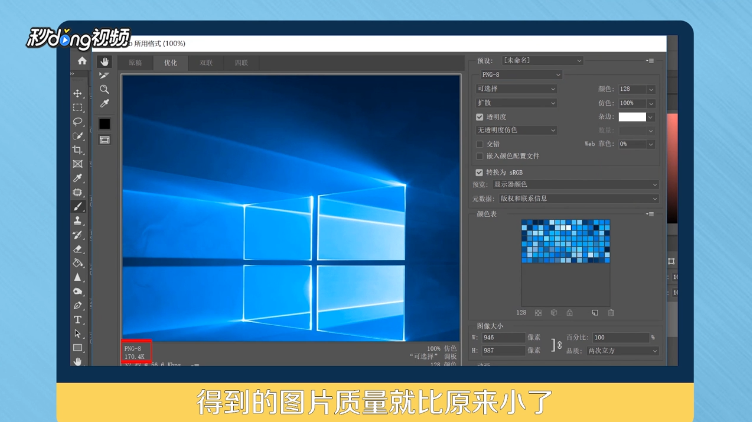
Task: Uncheck the 转换为 sRGB checkbox
Action: (479, 172)
